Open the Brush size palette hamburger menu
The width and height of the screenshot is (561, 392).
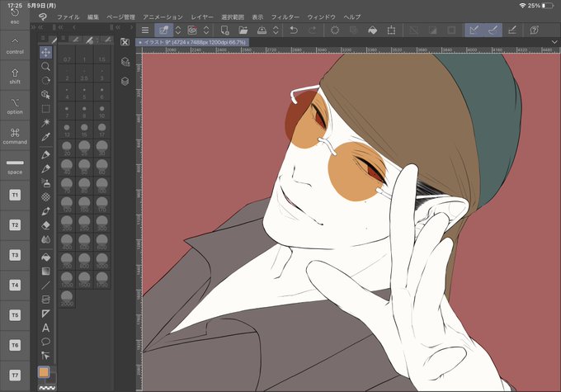[63, 38]
